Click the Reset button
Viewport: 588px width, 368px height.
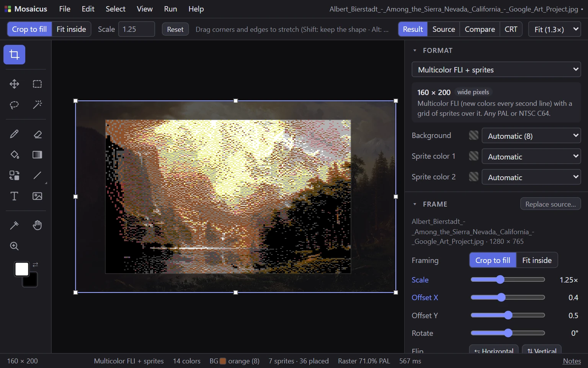175,29
